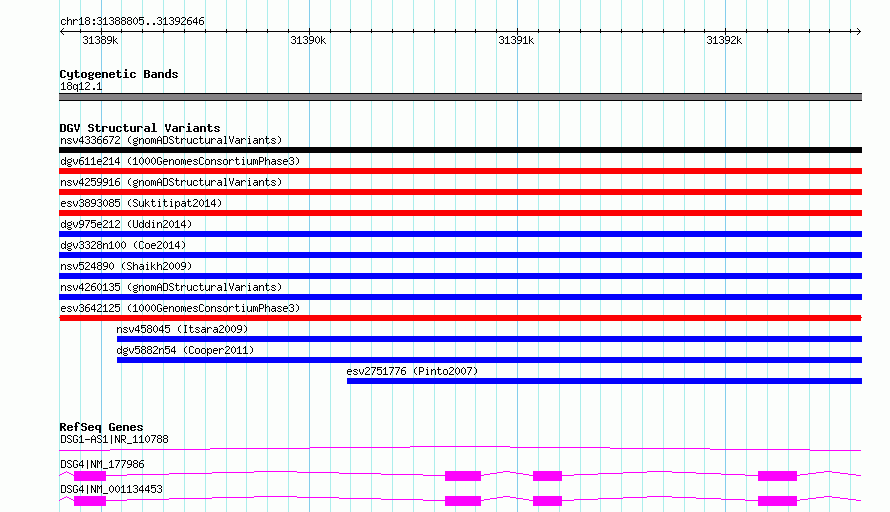Select variant nsv4260135 gnomADStructuralVariants
Viewport: 890px width, 512px height.
pyautogui.click(x=460, y=297)
